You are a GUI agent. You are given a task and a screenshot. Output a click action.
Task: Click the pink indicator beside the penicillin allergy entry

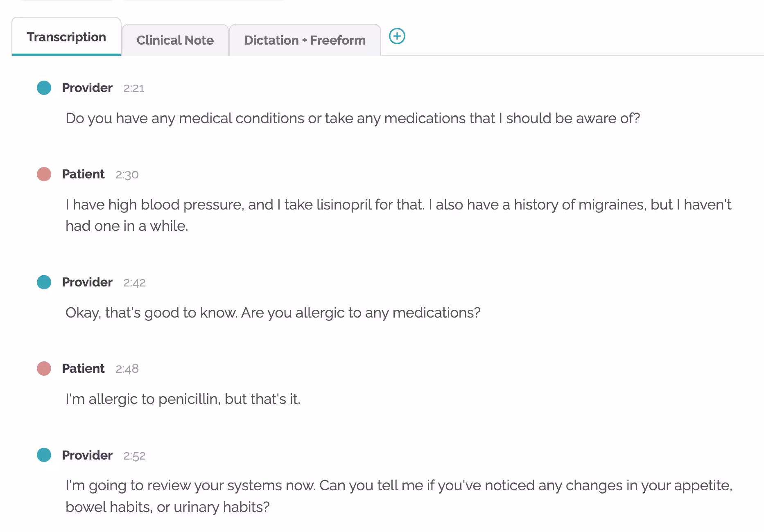coord(44,368)
